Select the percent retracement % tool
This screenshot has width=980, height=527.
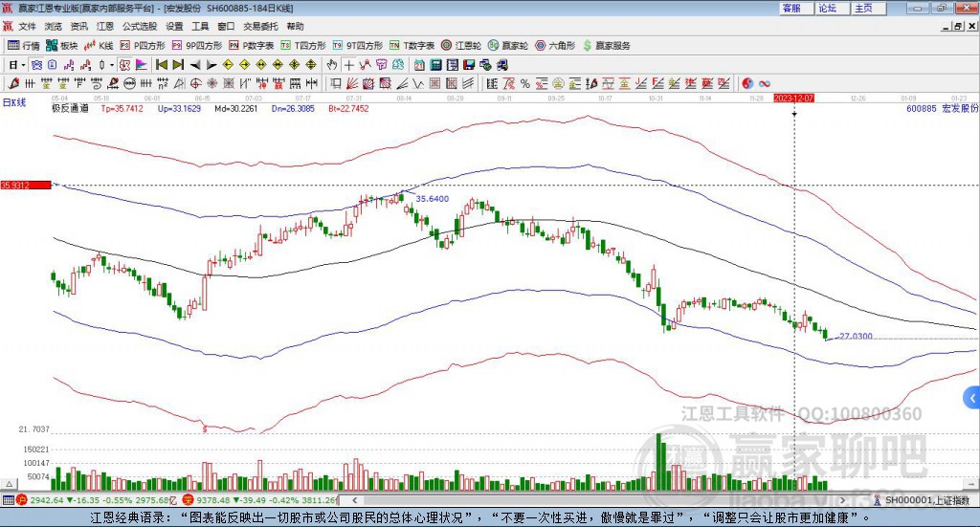coord(525,83)
